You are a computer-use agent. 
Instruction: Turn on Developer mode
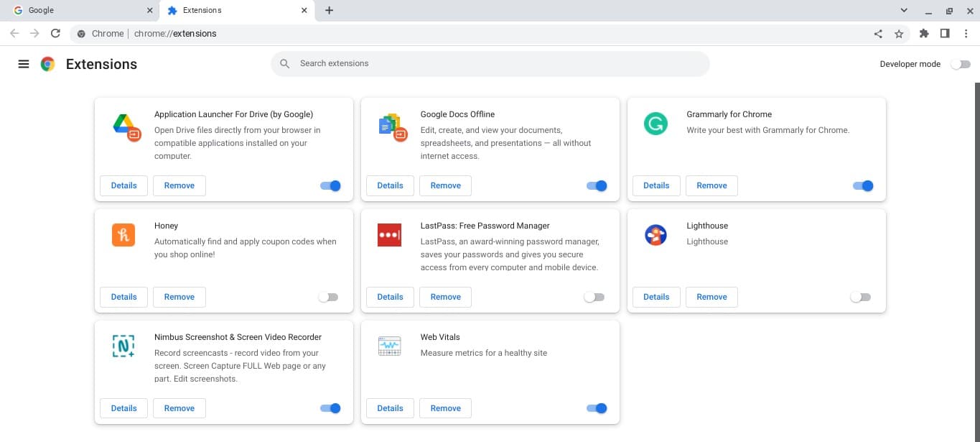click(x=960, y=64)
